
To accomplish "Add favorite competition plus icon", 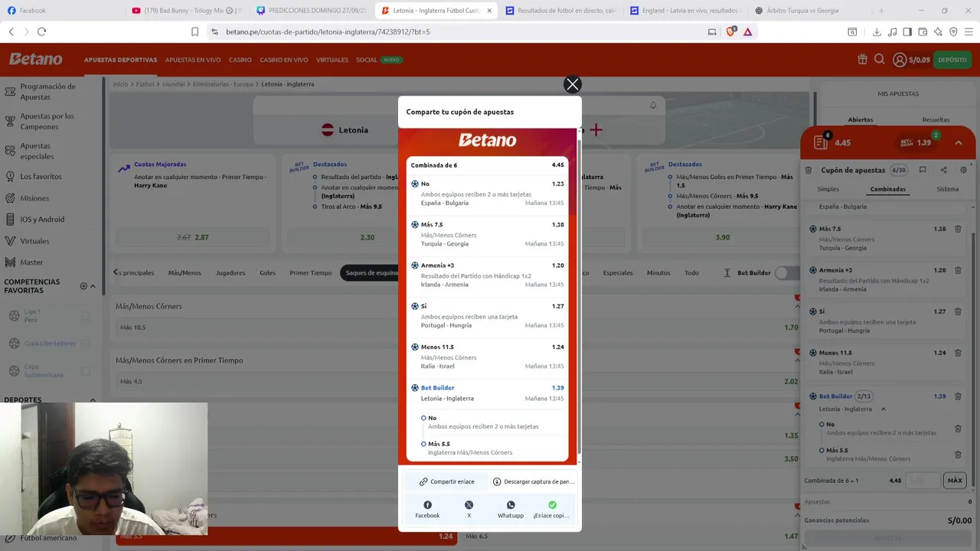I will [83, 286].
